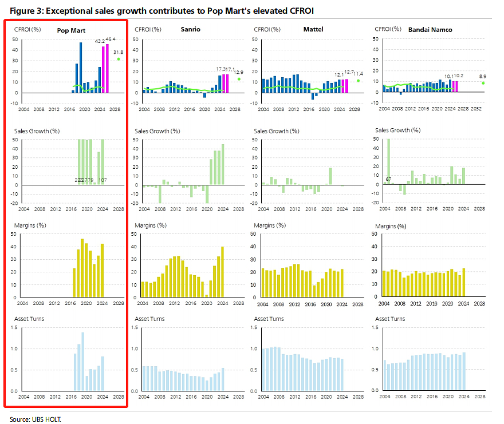Click the 67 label in Bandai Namco sales chart
Image resolution: width=504 pixels, height=424 pixels.
click(389, 179)
